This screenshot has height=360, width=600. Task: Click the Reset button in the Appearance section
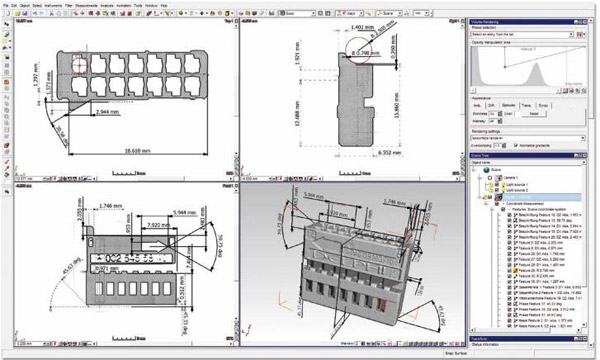click(534, 114)
